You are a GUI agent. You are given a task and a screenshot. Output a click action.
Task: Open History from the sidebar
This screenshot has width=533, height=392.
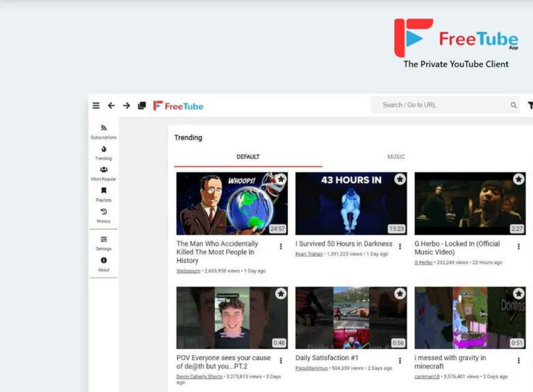pyautogui.click(x=103, y=216)
